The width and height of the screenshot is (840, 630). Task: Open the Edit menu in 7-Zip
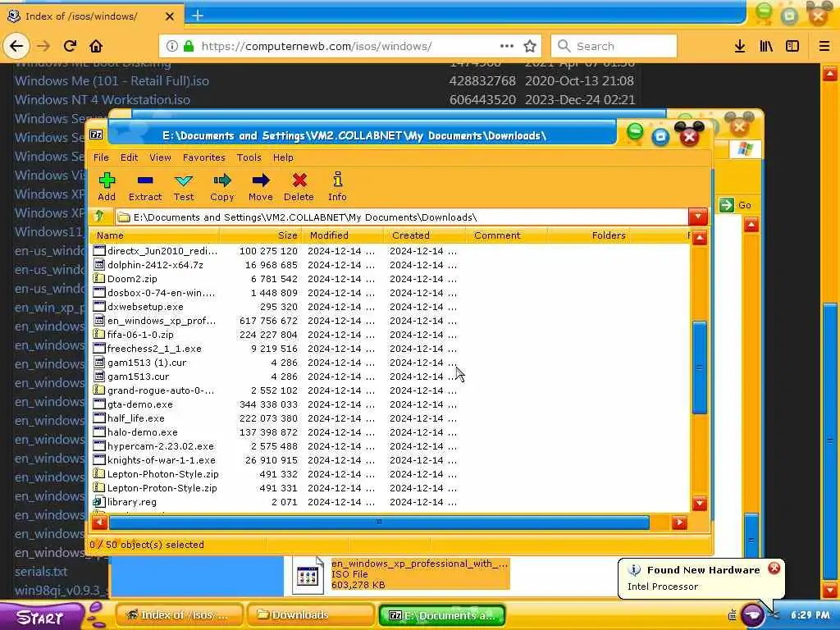tap(129, 157)
